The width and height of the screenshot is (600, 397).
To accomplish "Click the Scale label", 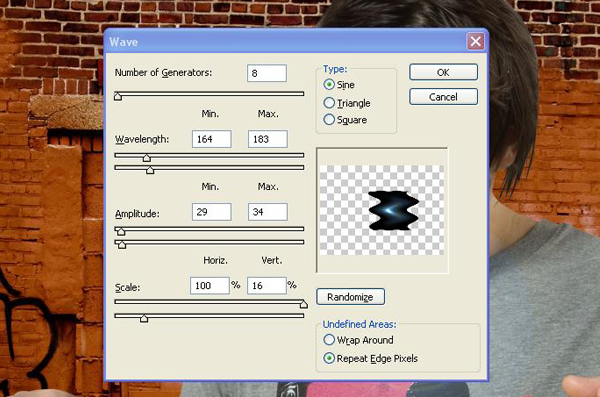I will point(127,288).
